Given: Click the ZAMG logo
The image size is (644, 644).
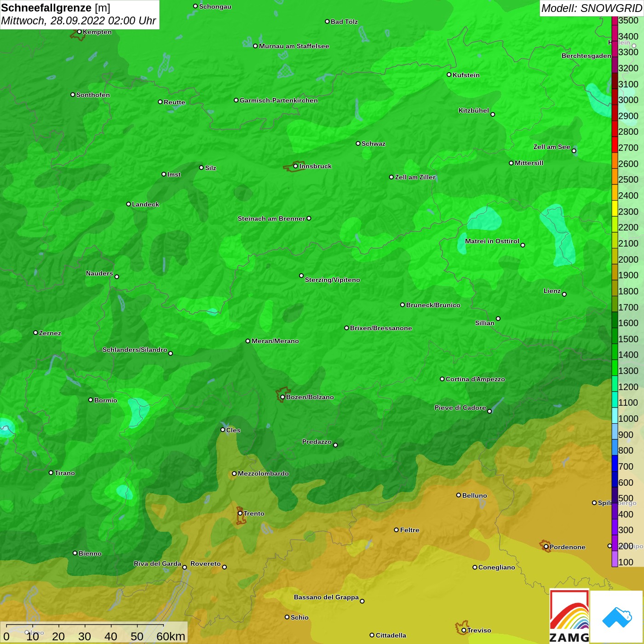Looking at the screenshot, I should [x=569, y=616].
